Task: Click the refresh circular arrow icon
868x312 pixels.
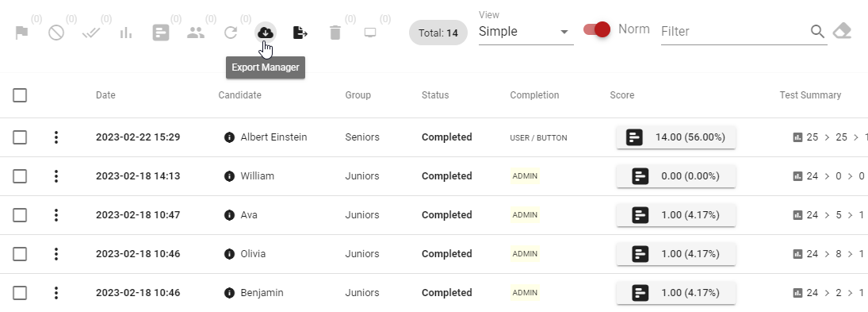Action: coord(231,33)
